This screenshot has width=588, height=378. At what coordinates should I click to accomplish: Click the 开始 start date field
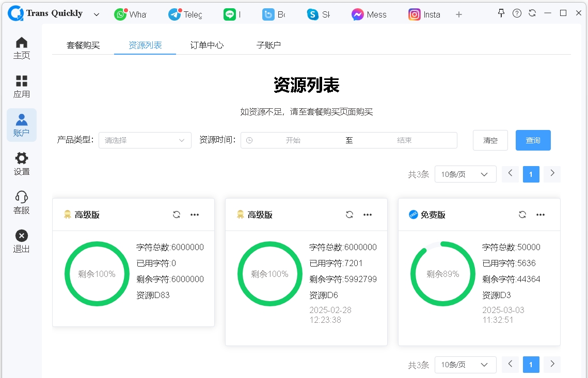pos(293,140)
